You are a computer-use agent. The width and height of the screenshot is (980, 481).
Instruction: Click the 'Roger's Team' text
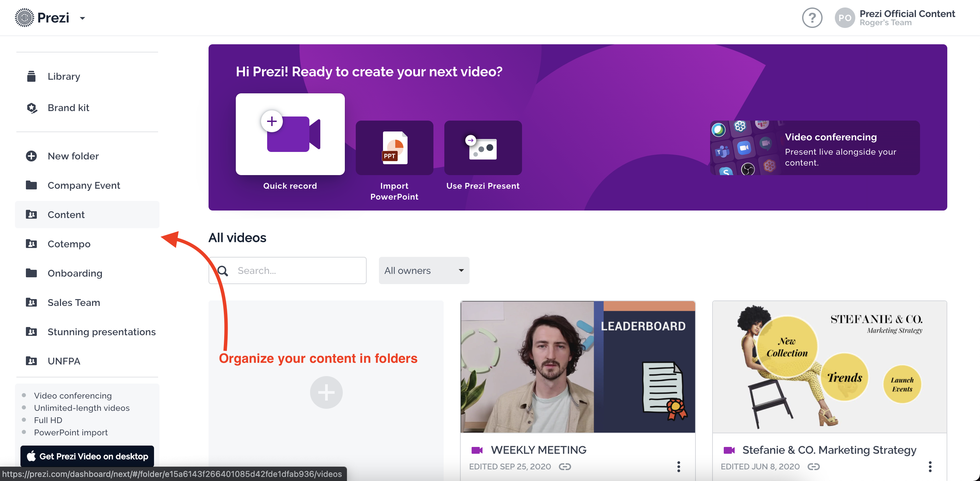tap(885, 23)
